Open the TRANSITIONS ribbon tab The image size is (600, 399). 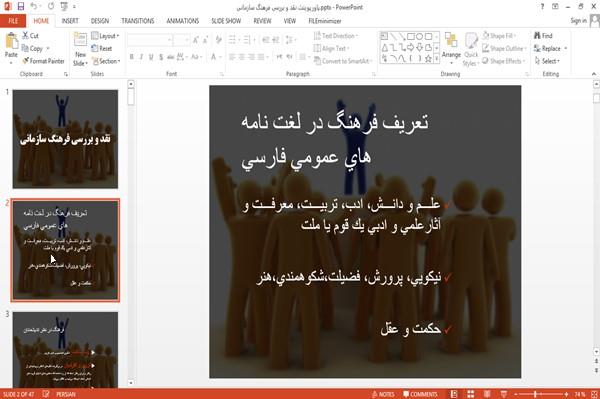pyautogui.click(x=138, y=21)
